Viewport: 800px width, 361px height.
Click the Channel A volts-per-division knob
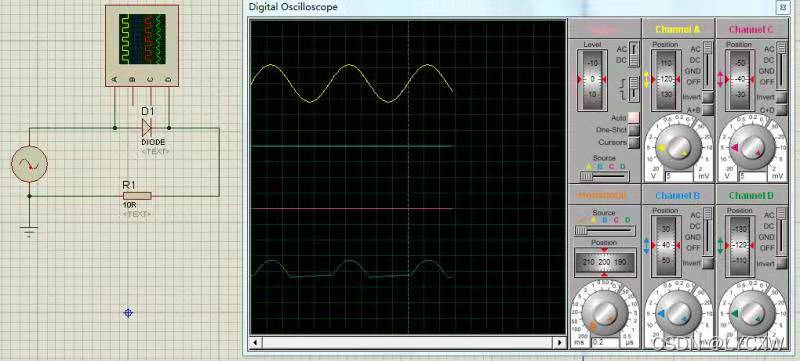[x=678, y=146]
